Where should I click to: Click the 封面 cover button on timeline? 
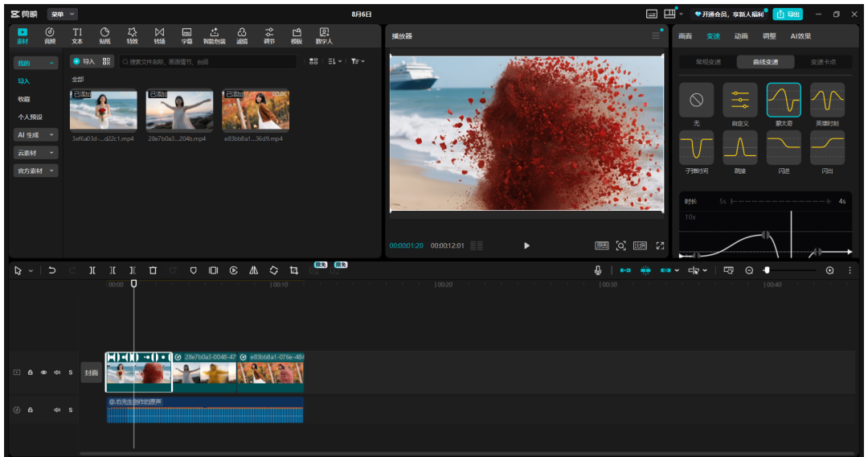[x=92, y=373]
